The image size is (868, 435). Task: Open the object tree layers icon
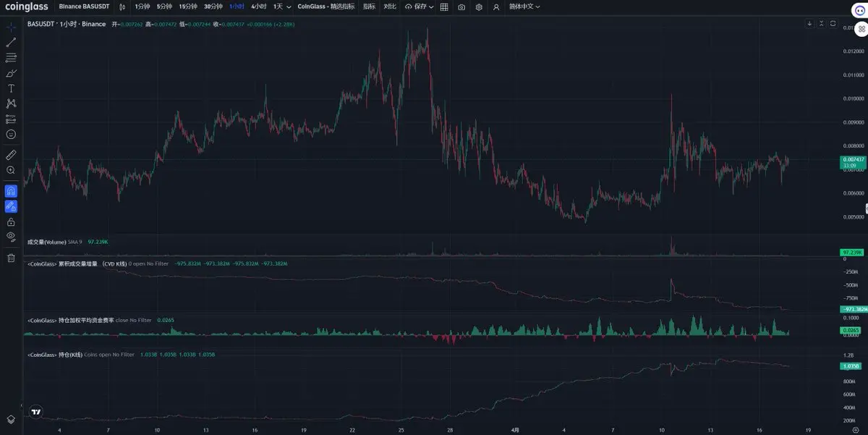(11, 419)
